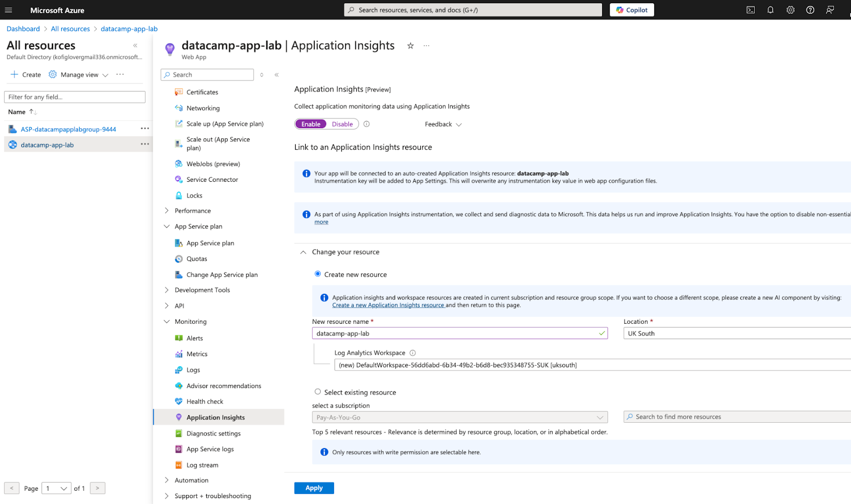Click the info icon next to Enable/Disable toggle
The width and height of the screenshot is (851, 504).
pyautogui.click(x=366, y=124)
